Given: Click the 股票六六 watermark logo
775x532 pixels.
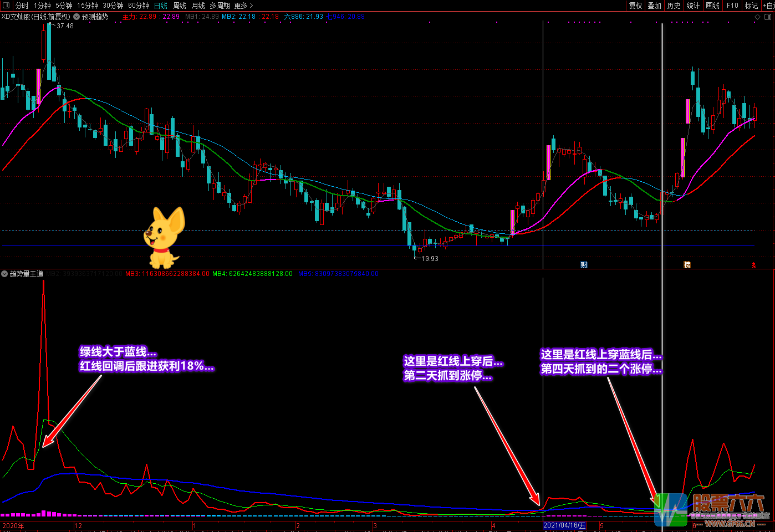Looking at the screenshot, I should coord(711,510).
